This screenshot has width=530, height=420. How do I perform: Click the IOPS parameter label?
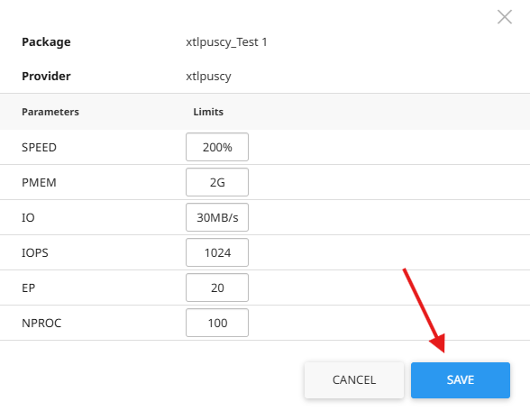tap(35, 252)
